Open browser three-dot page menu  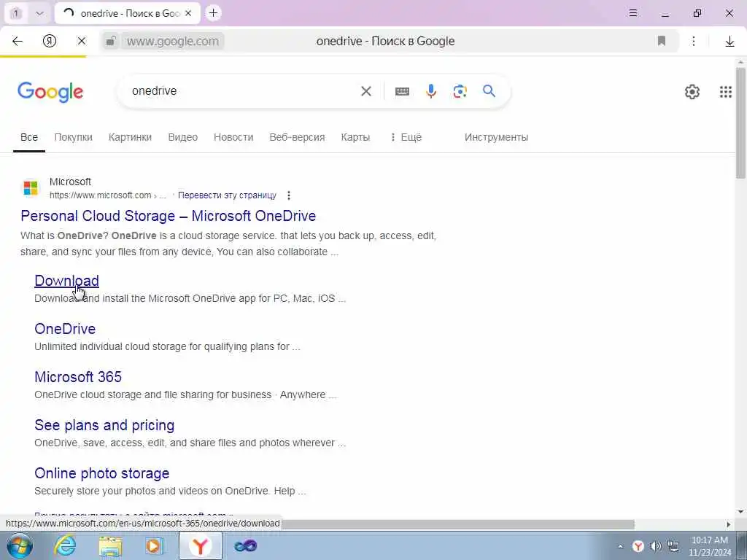694,42
